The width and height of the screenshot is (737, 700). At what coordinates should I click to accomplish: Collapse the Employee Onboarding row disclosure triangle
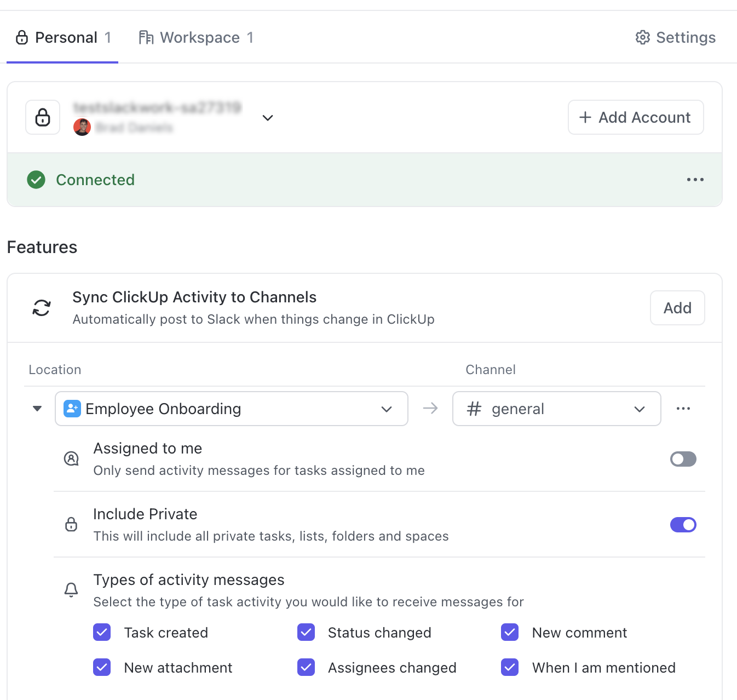pos(37,409)
